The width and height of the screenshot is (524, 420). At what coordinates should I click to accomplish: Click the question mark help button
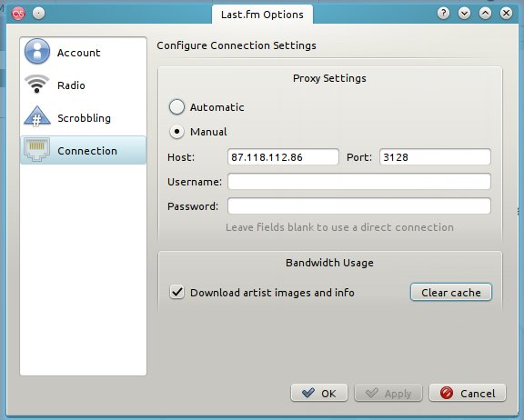(443, 14)
